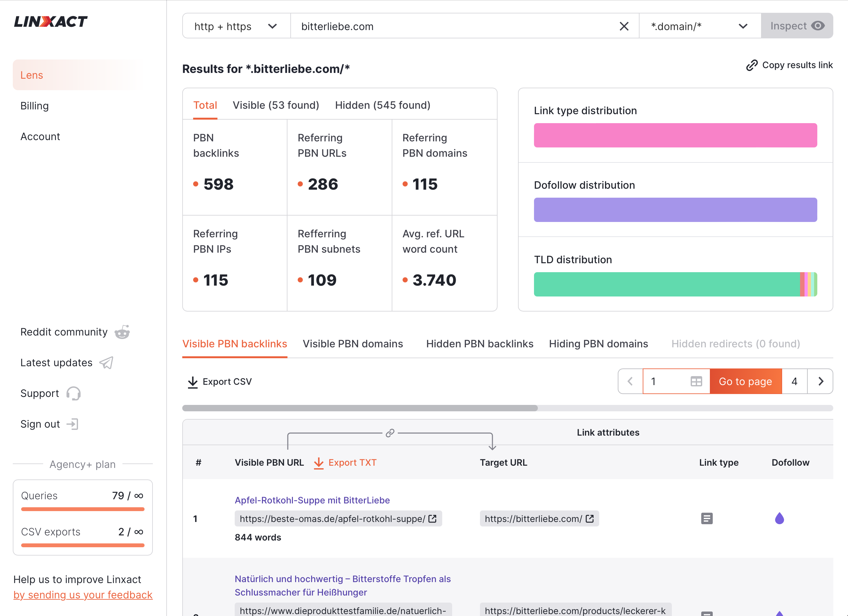Click the dieprodukttestfamilie.de URL in row 2

[x=343, y=610]
